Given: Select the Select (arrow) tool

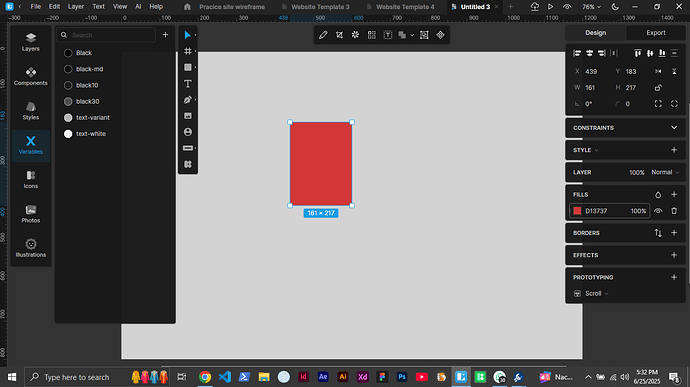Looking at the screenshot, I should click(x=187, y=35).
